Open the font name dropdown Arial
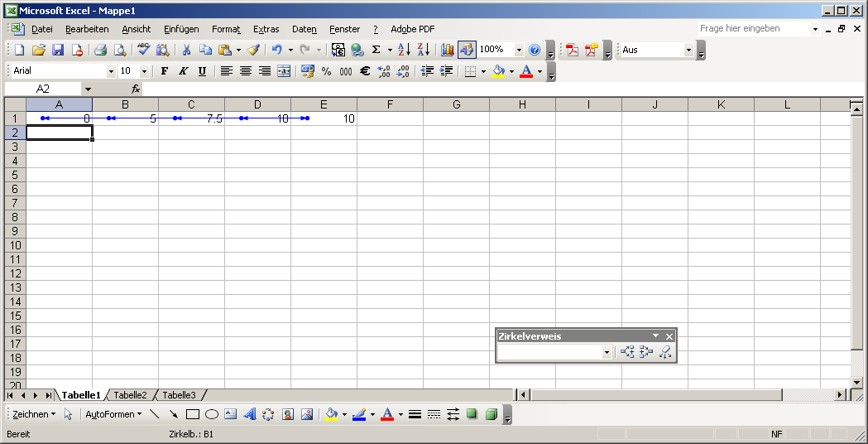The height and width of the screenshot is (444, 868). point(111,71)
